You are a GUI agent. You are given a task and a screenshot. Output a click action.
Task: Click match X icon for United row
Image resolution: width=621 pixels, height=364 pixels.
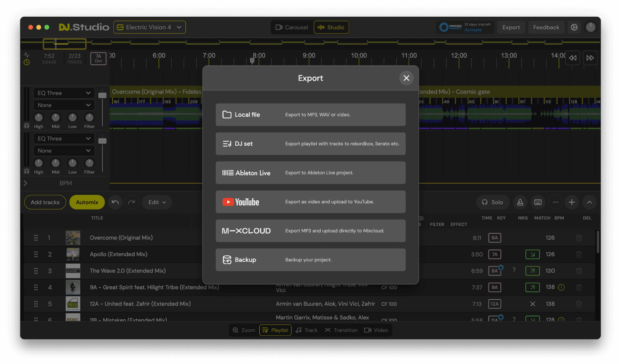point(532,304)
